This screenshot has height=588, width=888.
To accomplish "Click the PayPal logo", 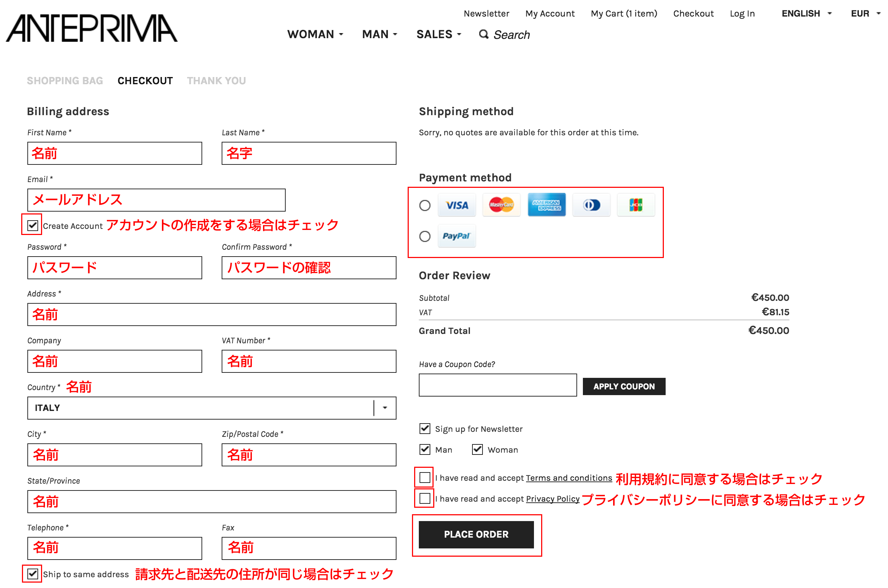I will [457, 236].
